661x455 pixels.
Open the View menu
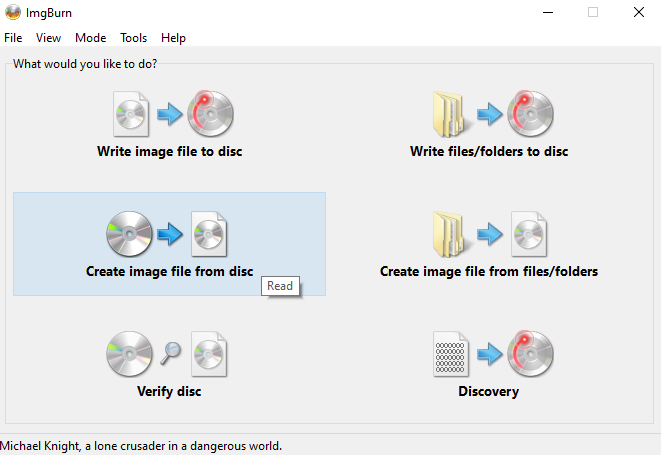point(48,38)
